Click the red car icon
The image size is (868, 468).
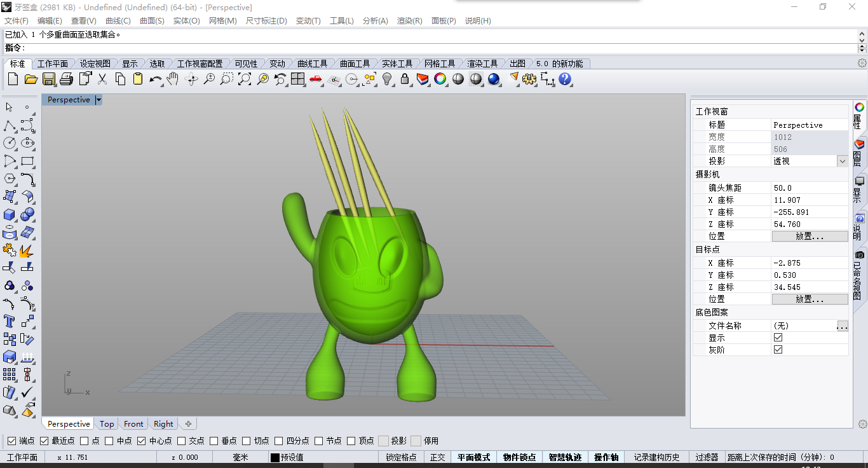[316, 79]
